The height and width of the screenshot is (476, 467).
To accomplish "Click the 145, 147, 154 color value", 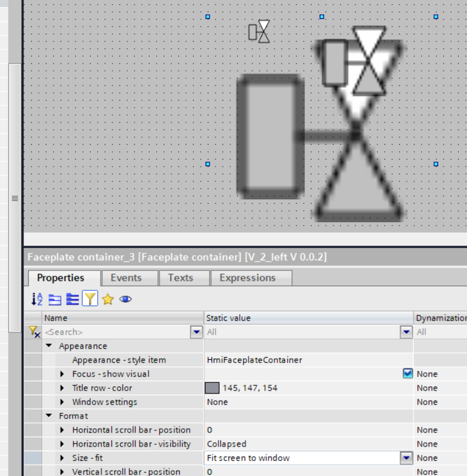I will pos(250,388).
